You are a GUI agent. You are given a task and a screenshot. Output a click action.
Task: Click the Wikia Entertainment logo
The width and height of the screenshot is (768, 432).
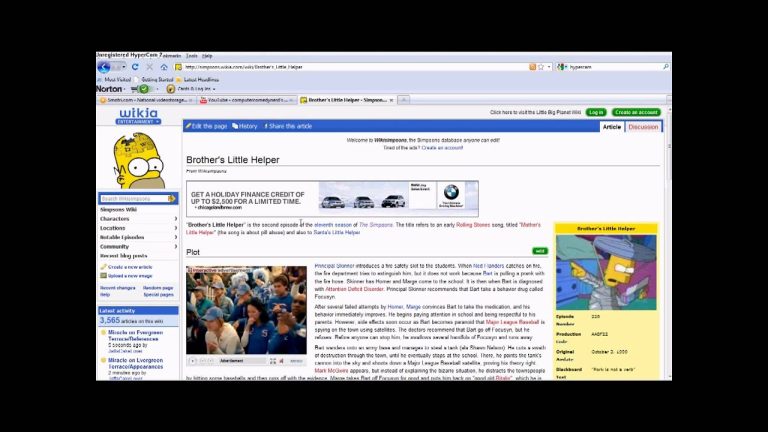138,116
